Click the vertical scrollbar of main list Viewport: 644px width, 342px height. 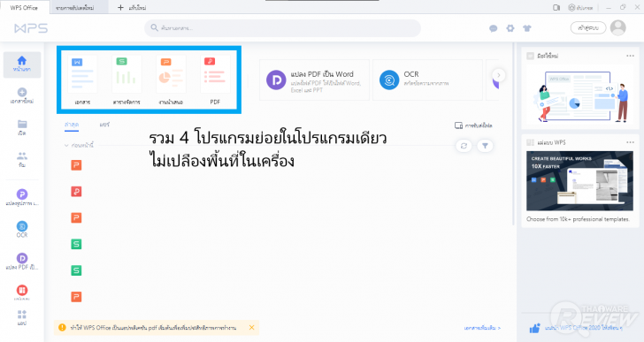pyautogui.click(x=513, y=133)
